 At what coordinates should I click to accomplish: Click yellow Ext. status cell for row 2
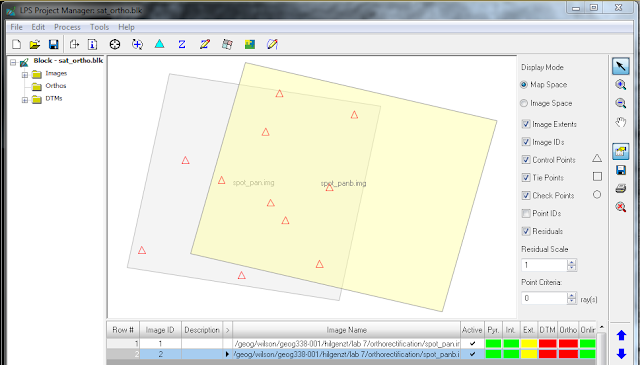[529, 354]
